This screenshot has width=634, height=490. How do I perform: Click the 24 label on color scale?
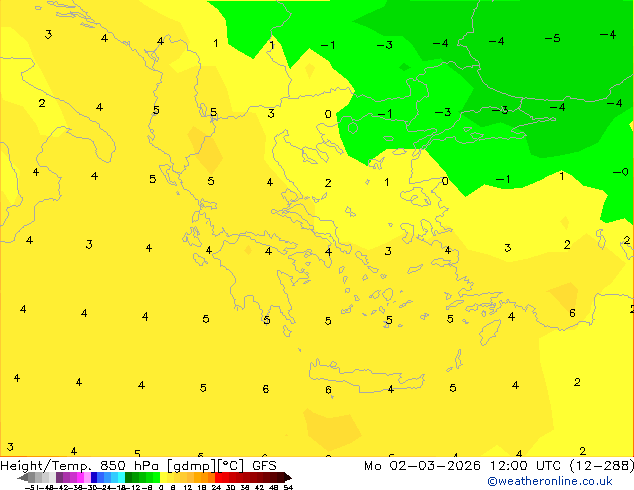(x=216, y=487)
